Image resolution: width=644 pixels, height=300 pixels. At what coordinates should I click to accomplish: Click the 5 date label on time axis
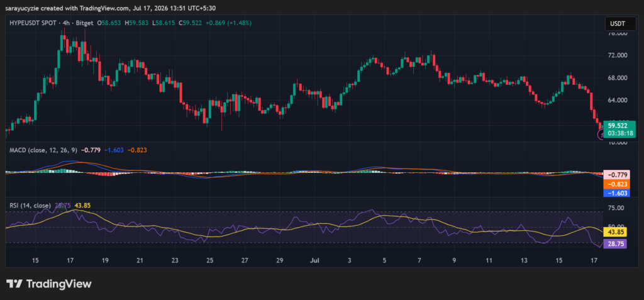point(384,260)
